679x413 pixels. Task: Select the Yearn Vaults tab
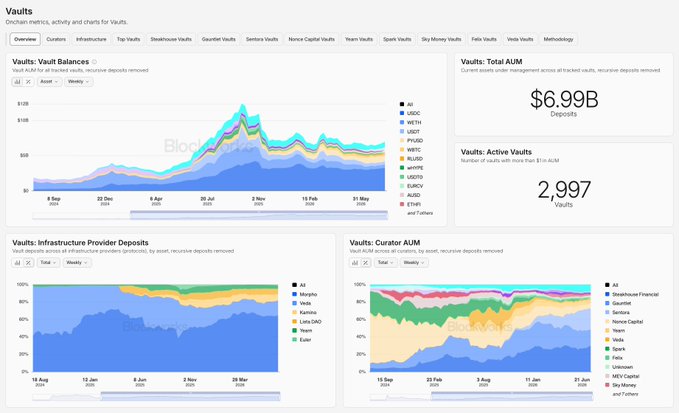coord(359,39)
